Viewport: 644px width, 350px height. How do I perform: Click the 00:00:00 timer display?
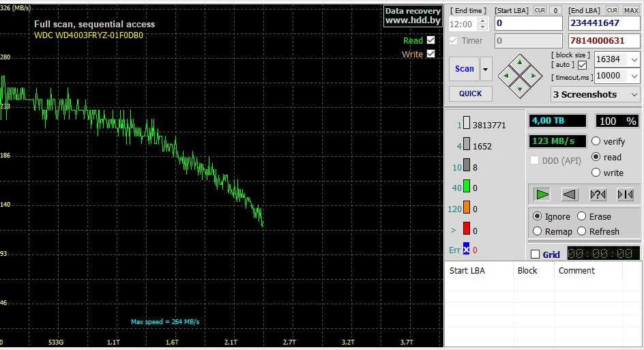[603, 254]
